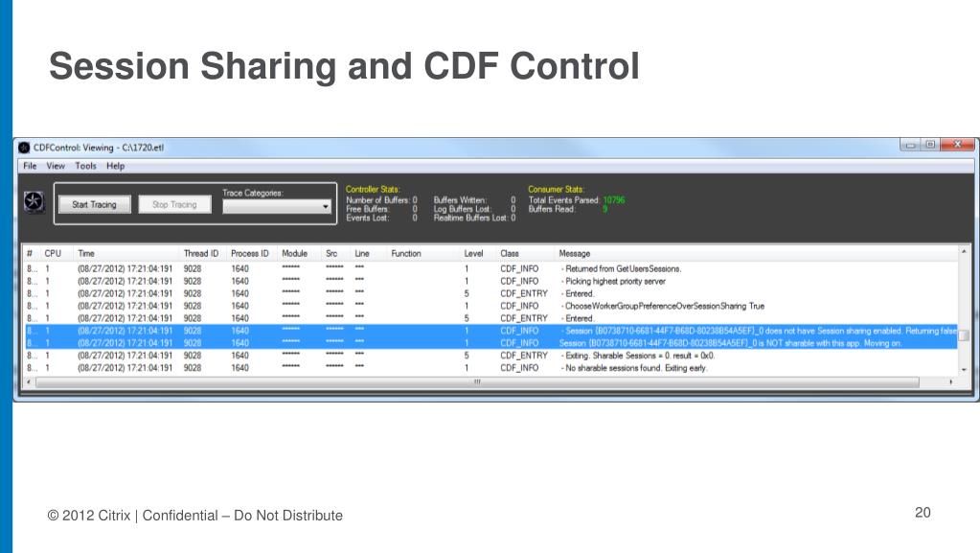Click the CDFControl title bar app icon
The image size is (980, 553).
[24, 148]
